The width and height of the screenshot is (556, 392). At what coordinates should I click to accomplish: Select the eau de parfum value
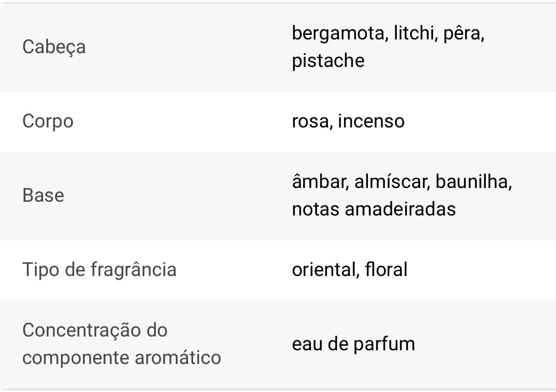click(x=353, y=344)
